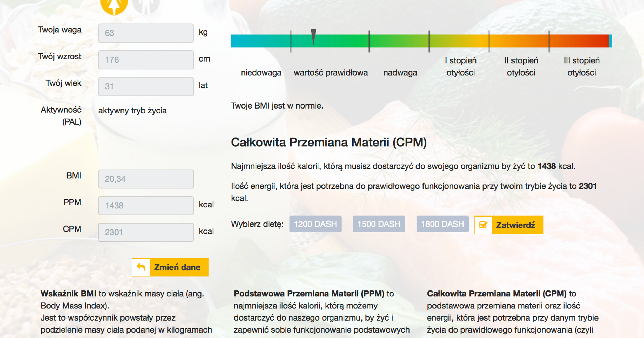
Task: Click the Twój wzrost height field
Action: click(x=146, y=60)
